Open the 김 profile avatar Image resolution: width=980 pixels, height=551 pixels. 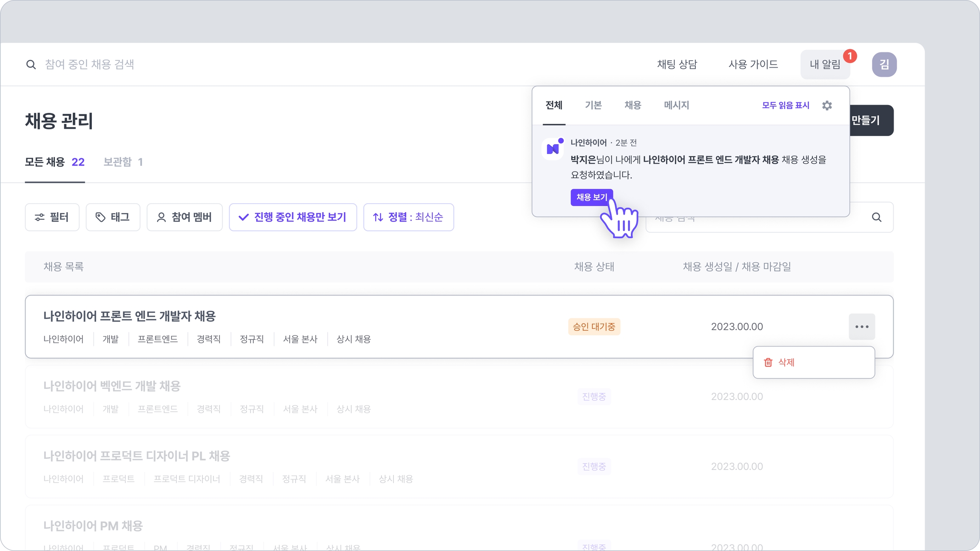884,65
